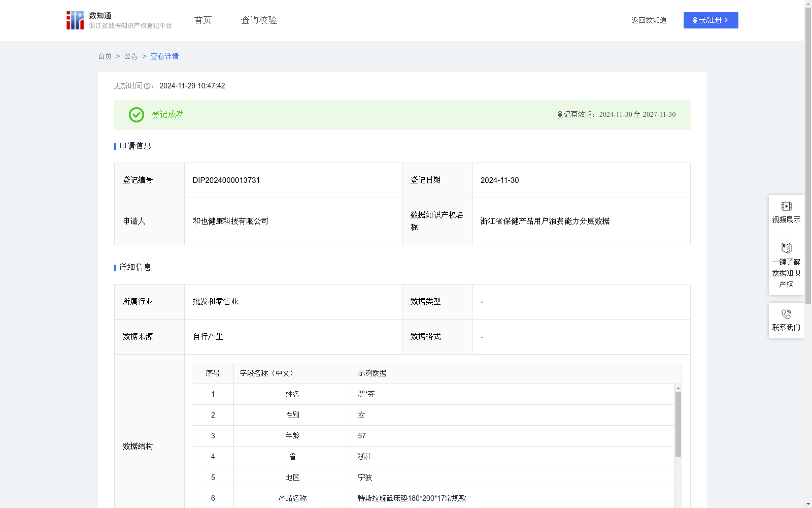Viewport: 812px width, 508px height.
Task: Click the sample value 罗*芬
Action: (x=366, y=394)
